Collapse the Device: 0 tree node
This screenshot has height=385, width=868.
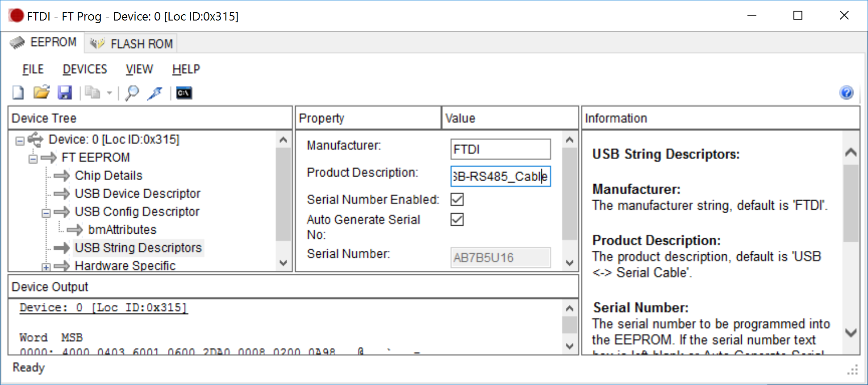tap(20, 141)
